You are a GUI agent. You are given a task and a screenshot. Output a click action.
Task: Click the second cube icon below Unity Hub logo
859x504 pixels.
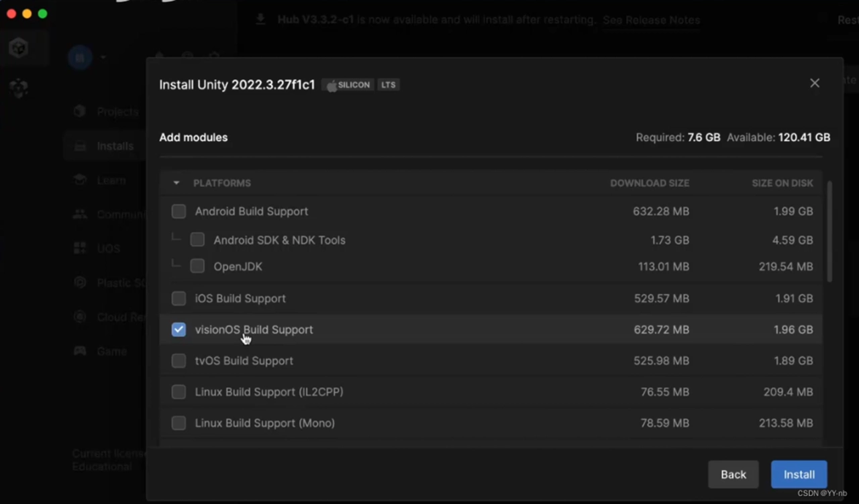[x=19, y=88]
